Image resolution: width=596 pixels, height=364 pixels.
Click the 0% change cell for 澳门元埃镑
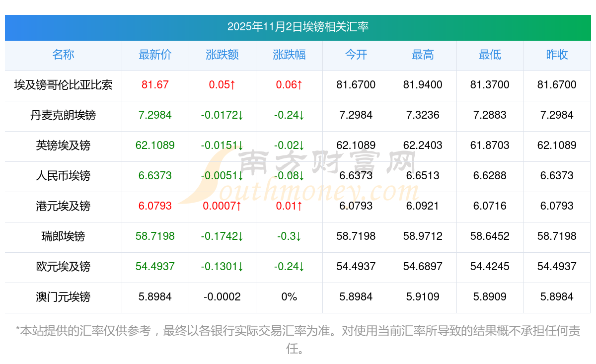coord(289,297)
